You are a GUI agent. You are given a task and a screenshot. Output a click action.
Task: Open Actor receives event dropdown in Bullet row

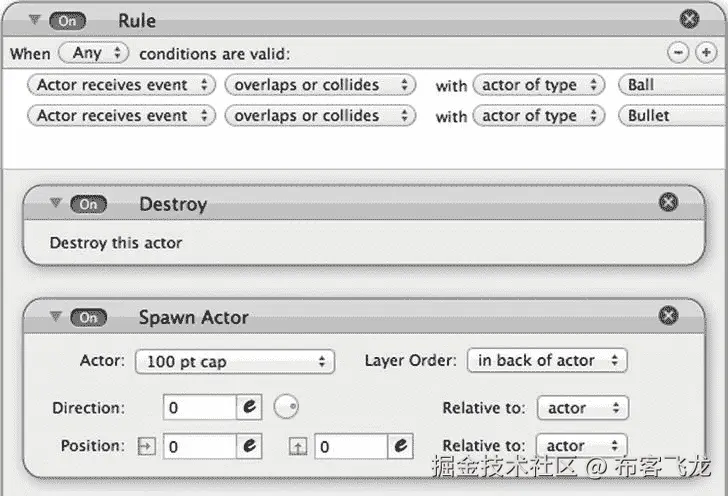[121, 116]
